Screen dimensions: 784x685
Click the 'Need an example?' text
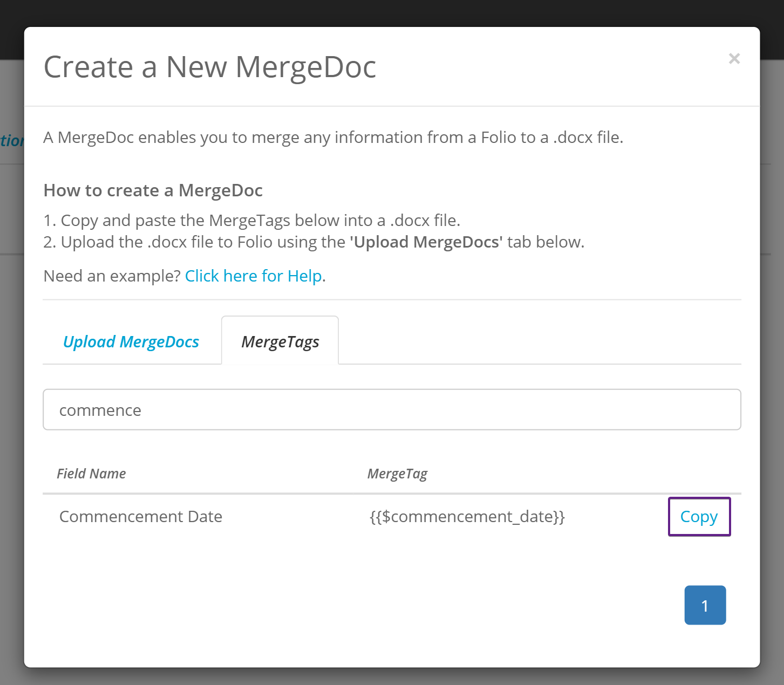(x=112, y=276)
